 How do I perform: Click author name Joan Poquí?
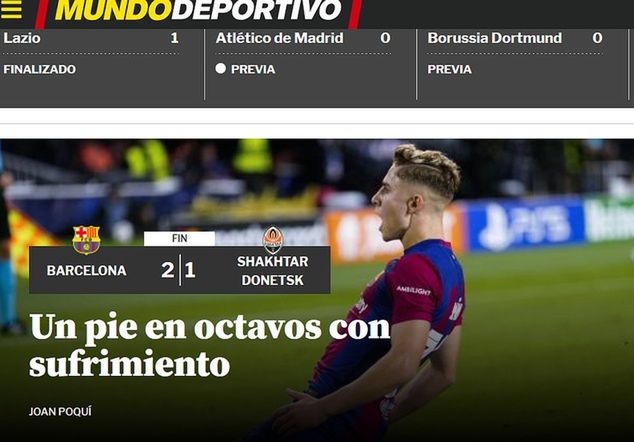tap(60, 412)
